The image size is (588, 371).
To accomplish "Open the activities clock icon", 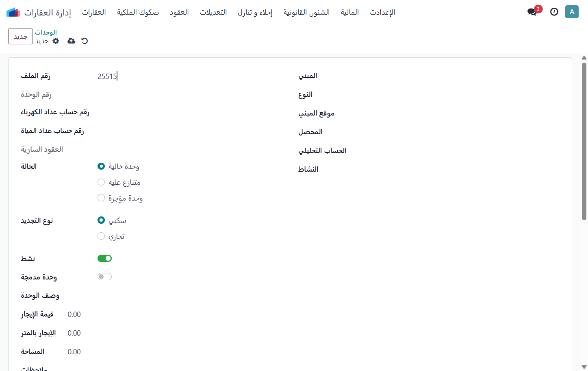I will 554,12.
